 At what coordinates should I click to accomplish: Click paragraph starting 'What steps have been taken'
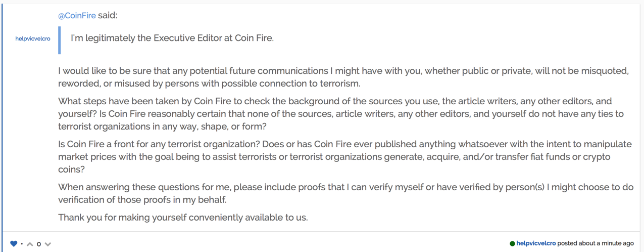[341, 114]
